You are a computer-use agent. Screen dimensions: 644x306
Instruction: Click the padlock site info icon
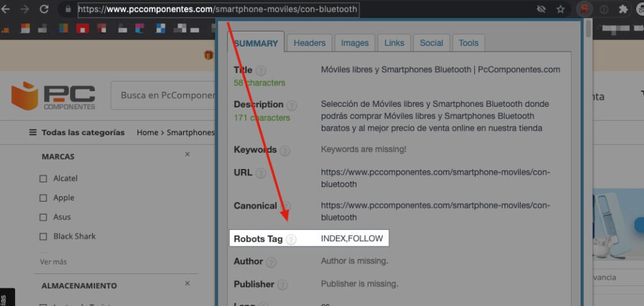69,9
